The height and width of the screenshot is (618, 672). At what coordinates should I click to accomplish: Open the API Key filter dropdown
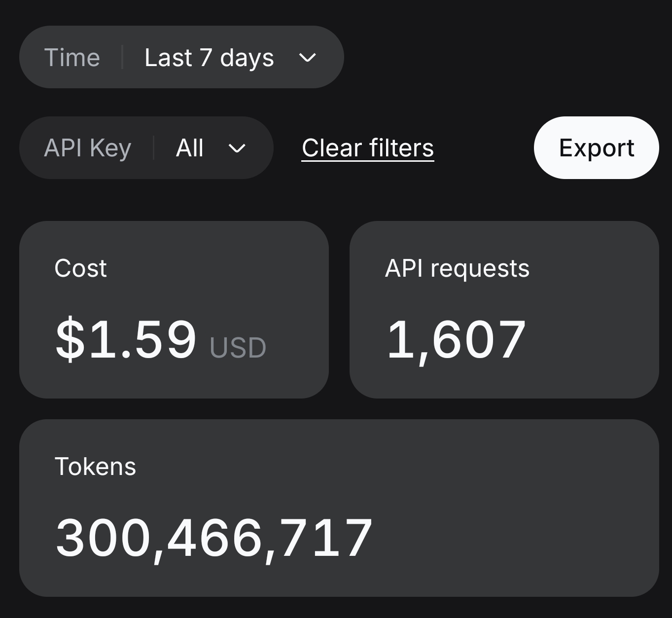click(x=146, y=147)
